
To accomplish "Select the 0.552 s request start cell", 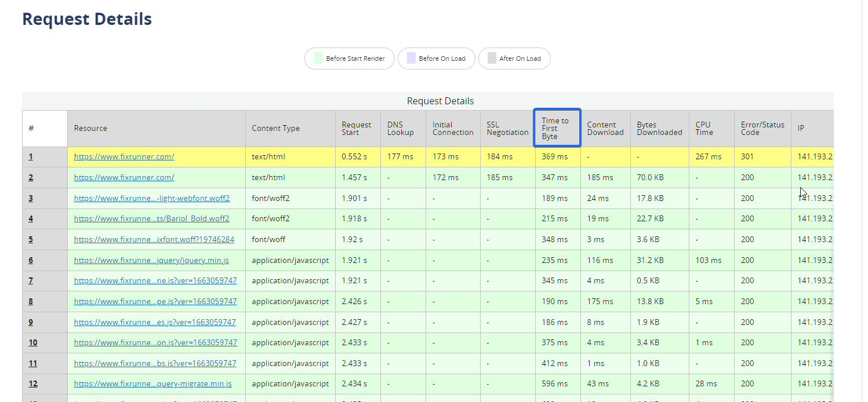I will pos(358,156).
